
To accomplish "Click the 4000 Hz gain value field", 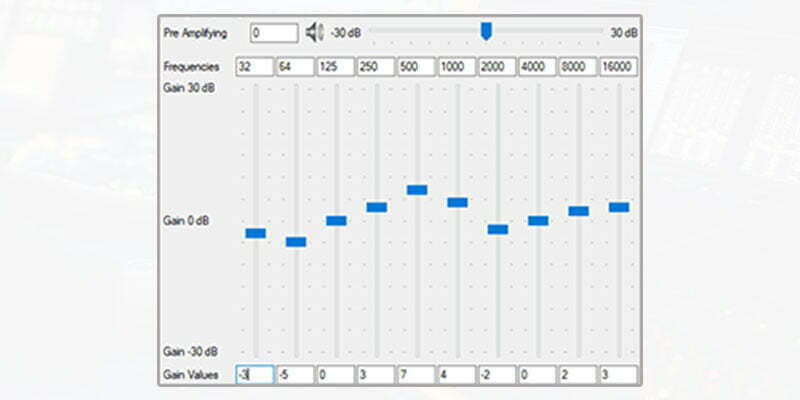I will click(x=537, y=375).
